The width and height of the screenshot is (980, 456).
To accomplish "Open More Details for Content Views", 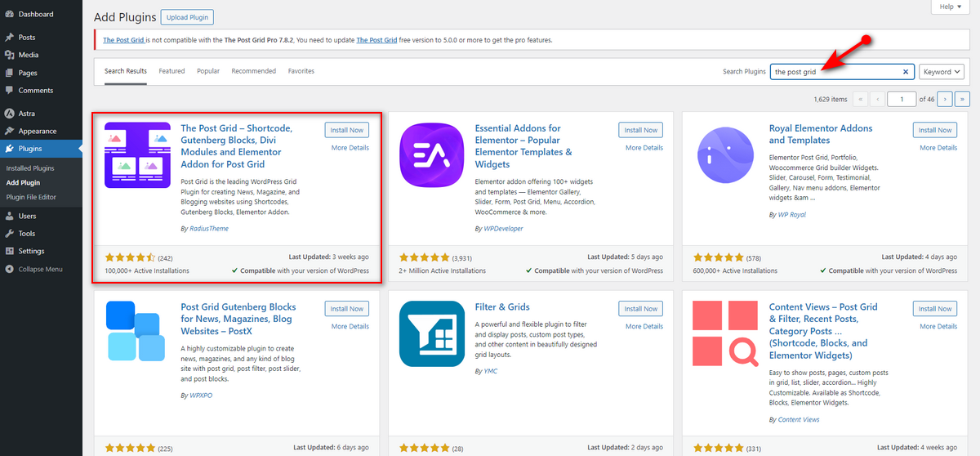I will pos(938,326).
